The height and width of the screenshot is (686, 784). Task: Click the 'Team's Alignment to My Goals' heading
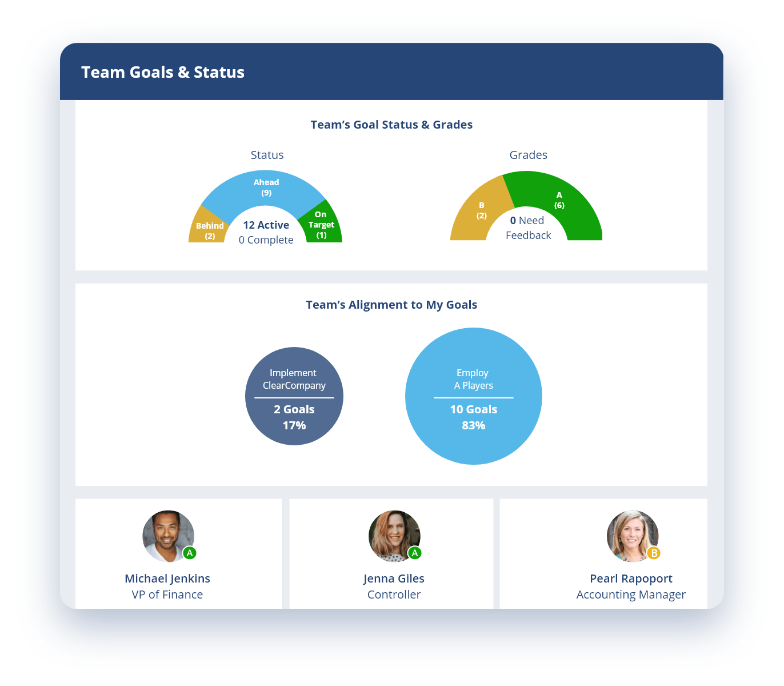pyautogui.click(x=391, y=305)
